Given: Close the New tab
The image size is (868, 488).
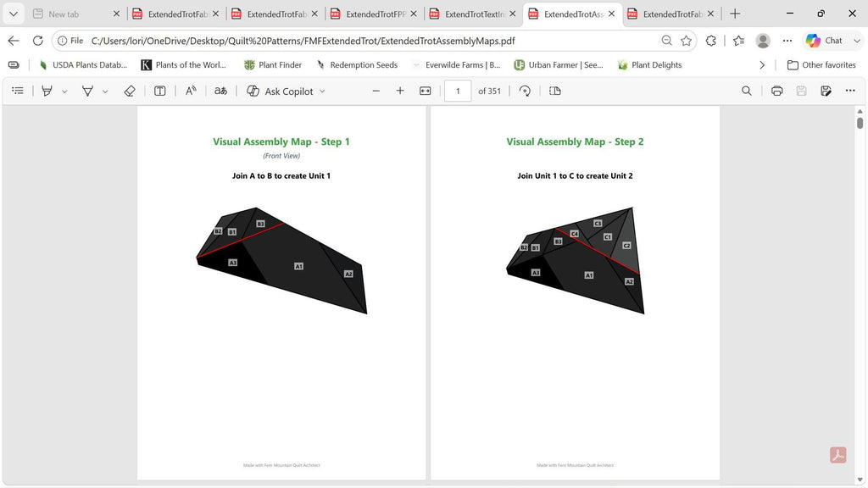Looking at the screenshot, I should [x=117, y=14].
